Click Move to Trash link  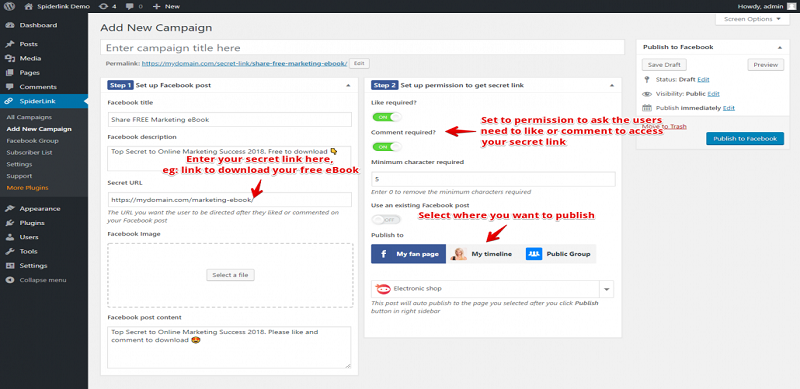(x=664, y=126)
